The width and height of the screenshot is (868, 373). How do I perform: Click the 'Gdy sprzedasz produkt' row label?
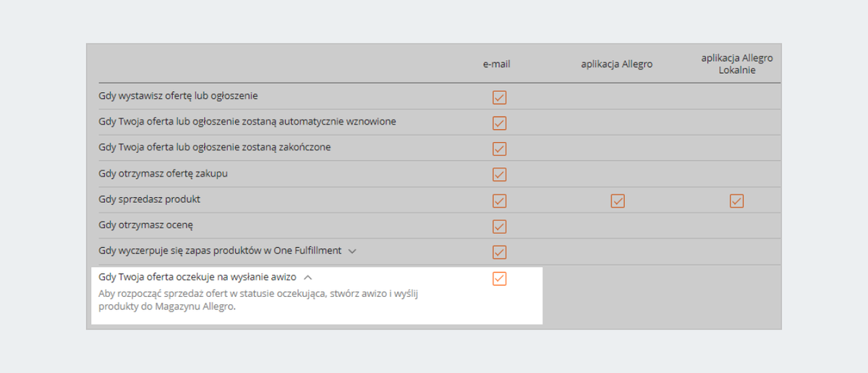point(150,198)
